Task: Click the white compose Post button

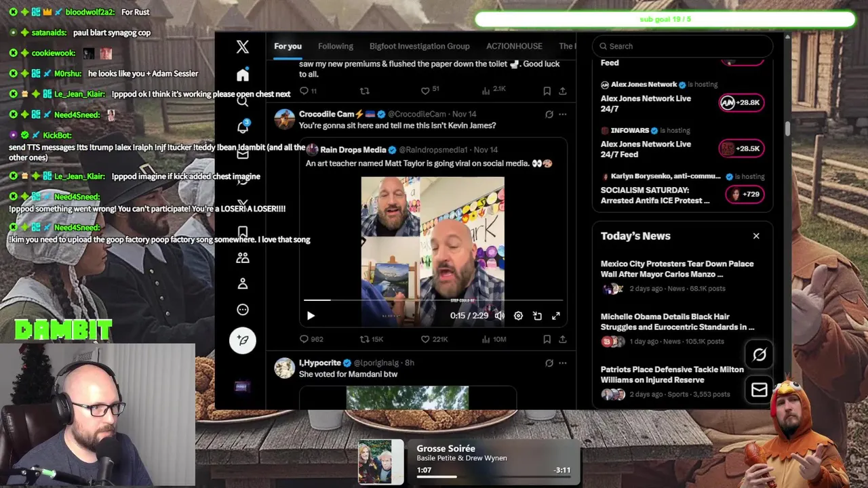Action: click(243, 340)
